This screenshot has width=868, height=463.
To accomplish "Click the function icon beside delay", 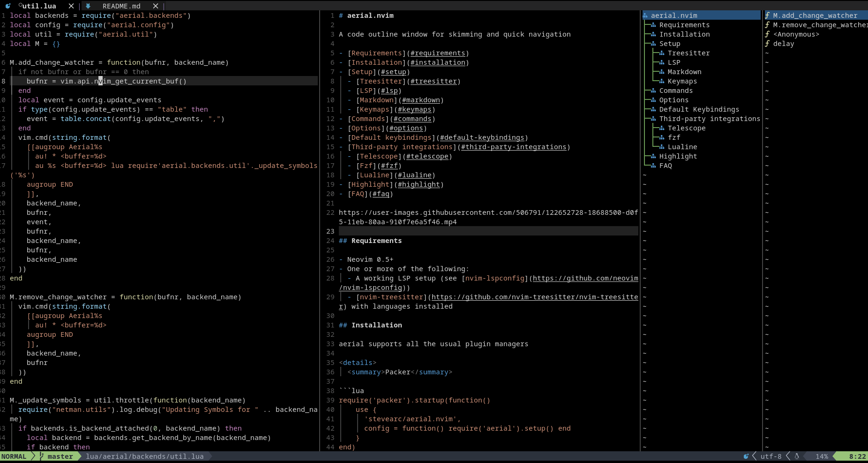I will (x=768, y=44).
